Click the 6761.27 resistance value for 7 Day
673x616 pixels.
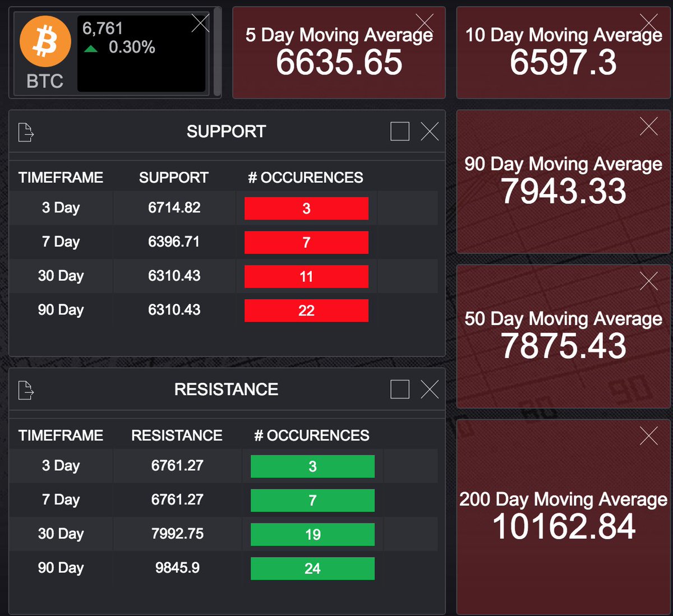(x=177, y=500)
